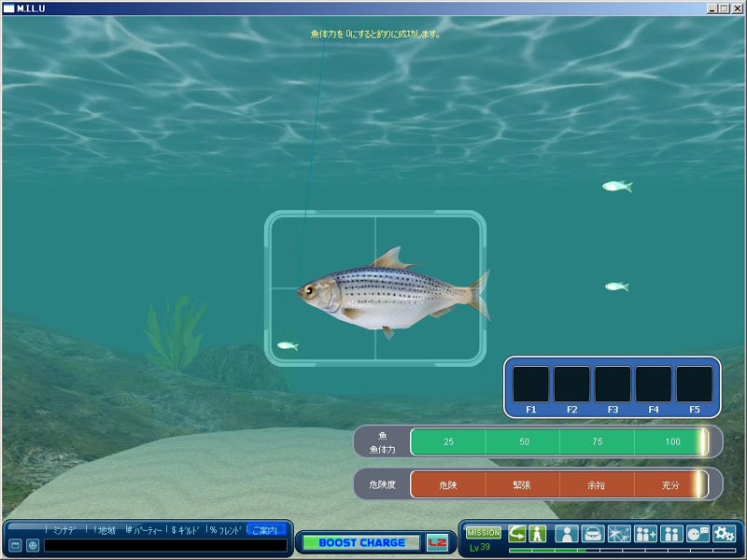This screenshot has width=747, height=560.
Task: Select the F1 item slot
Action: [530, 384]
